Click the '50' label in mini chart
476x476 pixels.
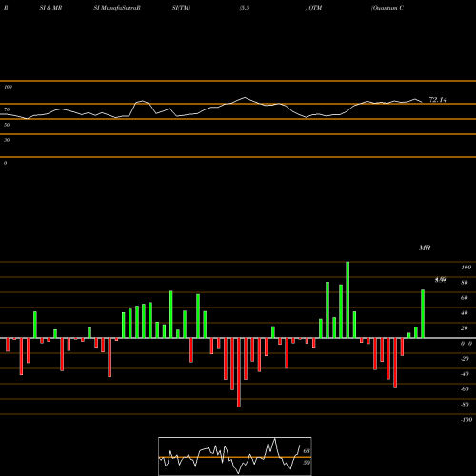[307, 463]
